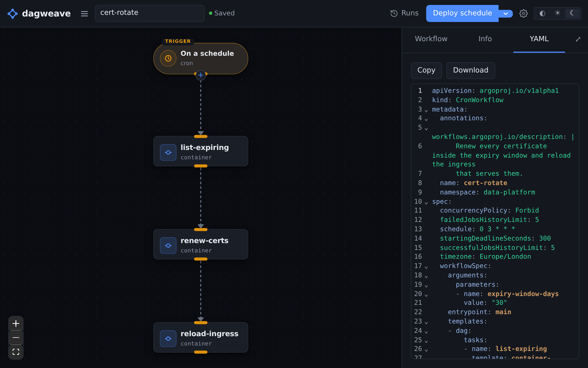Click the list-expiring container icon
Screen dimensions: 588x368
168,152
